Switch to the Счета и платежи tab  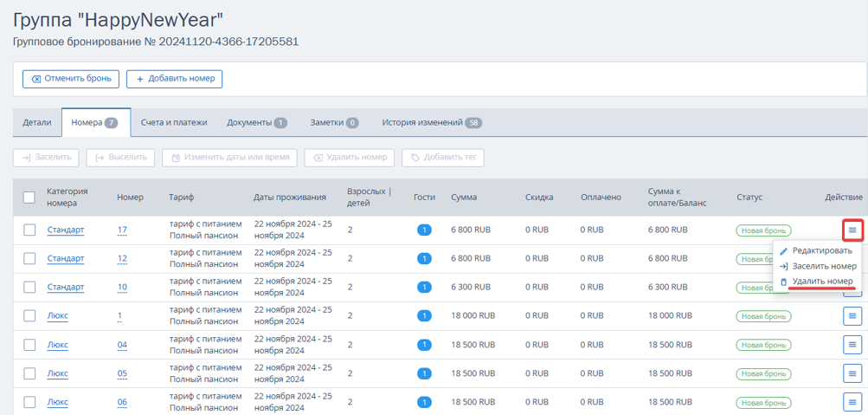(174, 122)
